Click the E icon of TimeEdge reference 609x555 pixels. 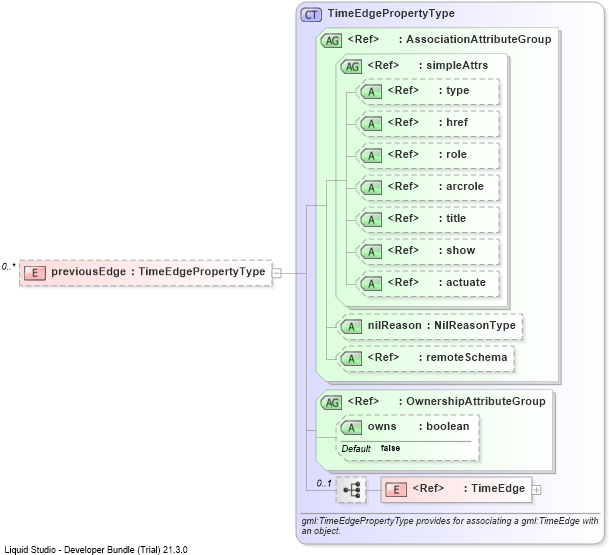[x=396, y=490]
